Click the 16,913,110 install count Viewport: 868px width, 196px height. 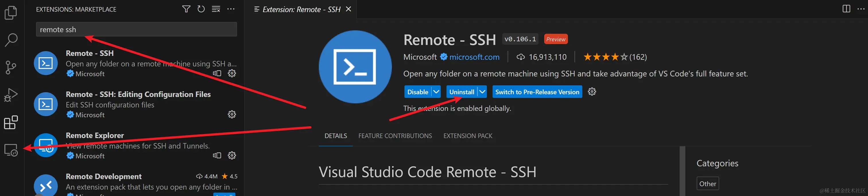point(542,57)
